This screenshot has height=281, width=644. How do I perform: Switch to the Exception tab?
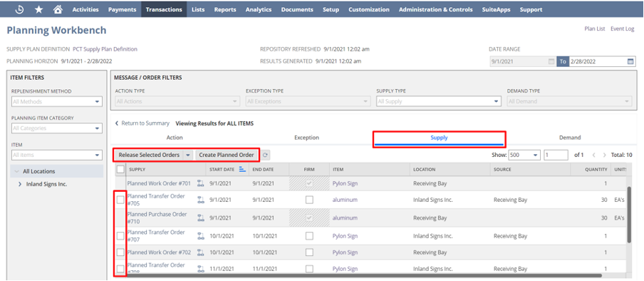point(307,138)
